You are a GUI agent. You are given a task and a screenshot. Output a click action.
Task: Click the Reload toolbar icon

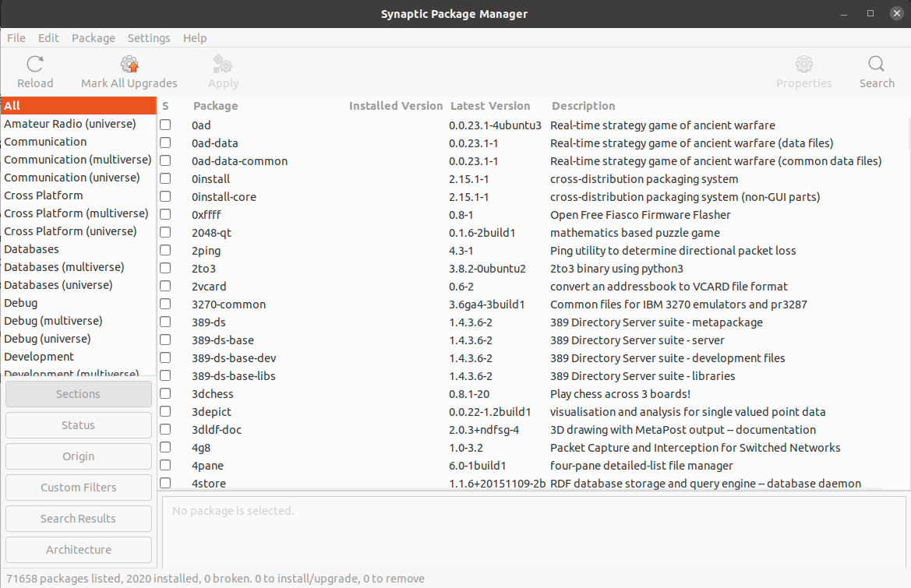coord(35,64)
